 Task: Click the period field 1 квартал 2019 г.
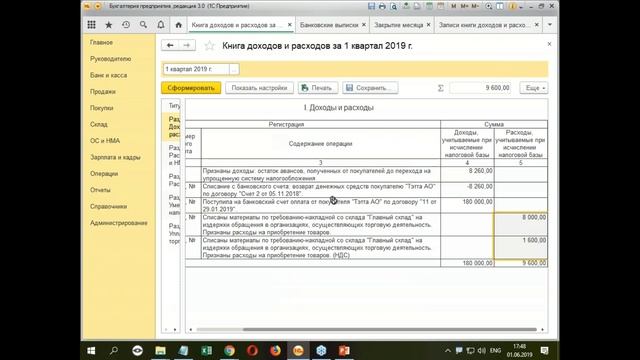tap(196, 69)
